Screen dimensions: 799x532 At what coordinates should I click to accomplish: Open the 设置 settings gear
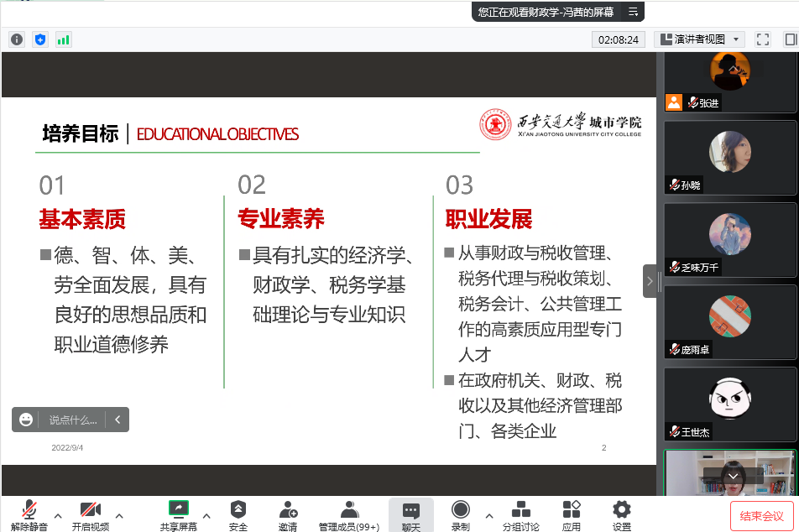(621, 515)
